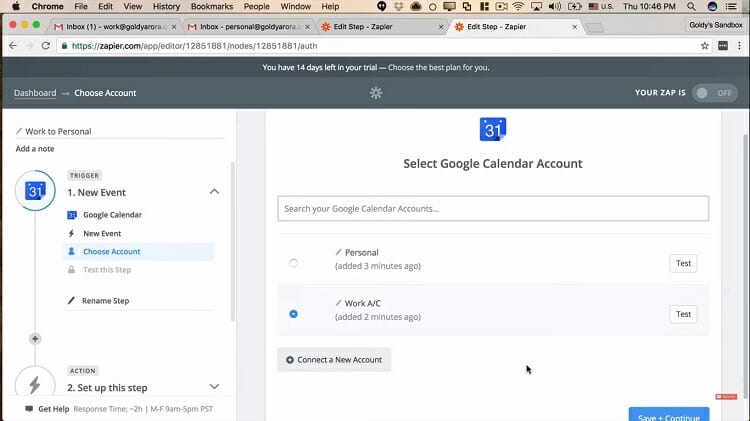The height and width of the screenshot is (421, 750).
Task: Click the large Google Calendar logo above heading
Action: (x=493, y=129)
